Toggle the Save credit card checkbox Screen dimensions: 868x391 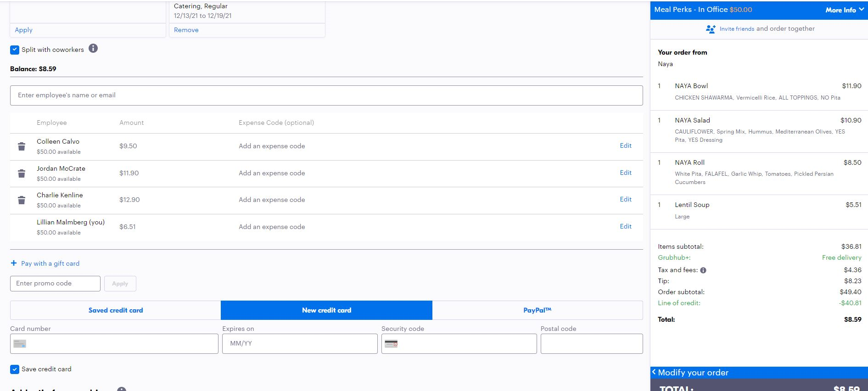[15, 369]
